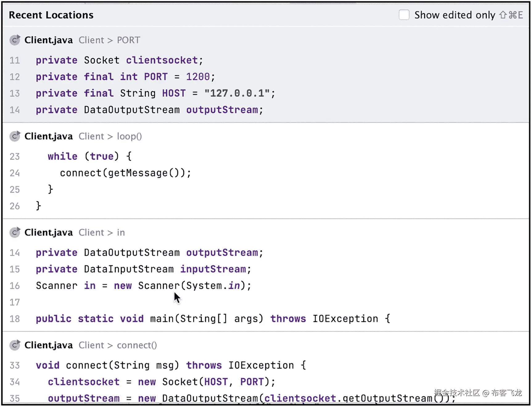
Task: Click line number 18
Action: click(14, 319)
